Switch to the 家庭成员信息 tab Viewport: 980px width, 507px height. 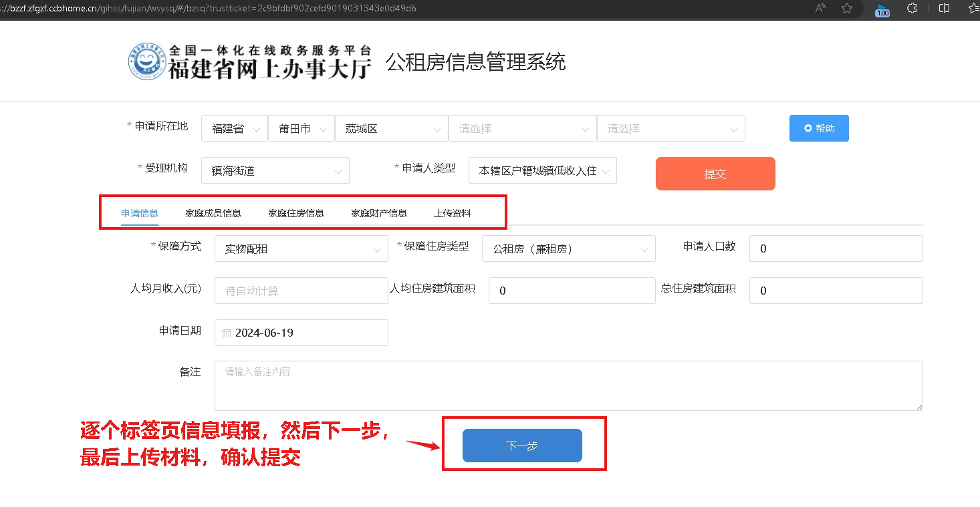[213, 212]
